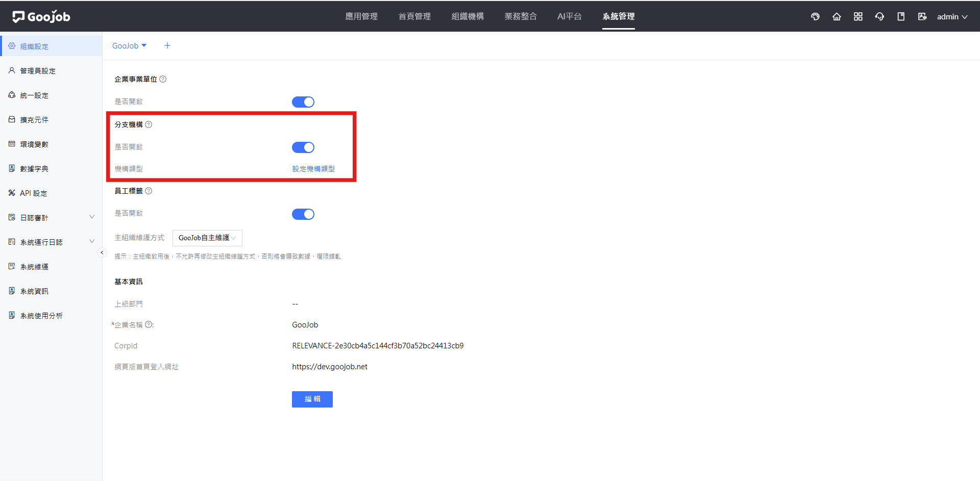980x483 pixels.
Task: Open 系統使用分析 in sidebar
Action: (x=51, y=315)
